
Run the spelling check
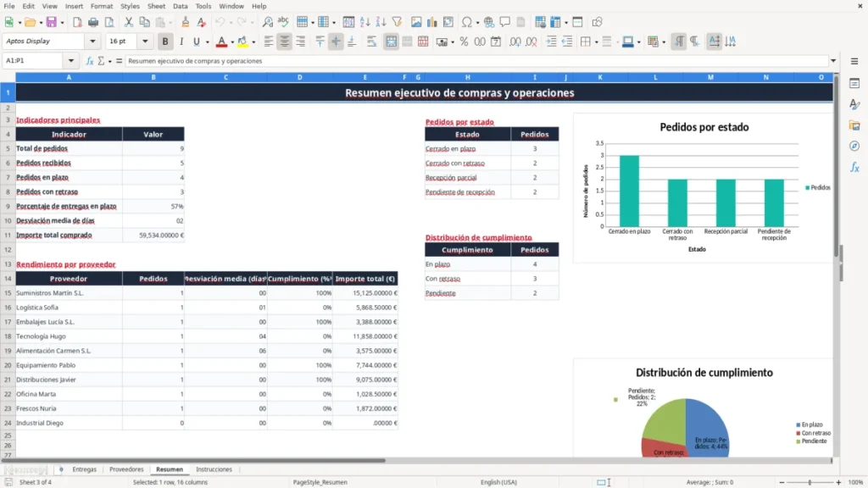point(283,22)
